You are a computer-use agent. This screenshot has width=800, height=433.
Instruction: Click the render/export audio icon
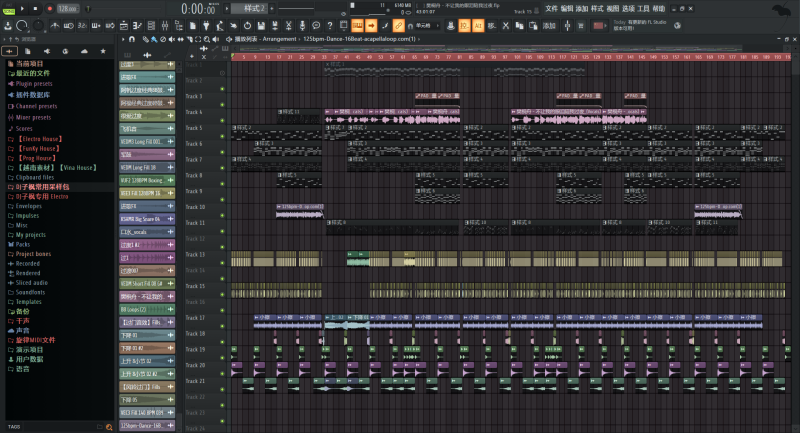click(x=275, y=26)
